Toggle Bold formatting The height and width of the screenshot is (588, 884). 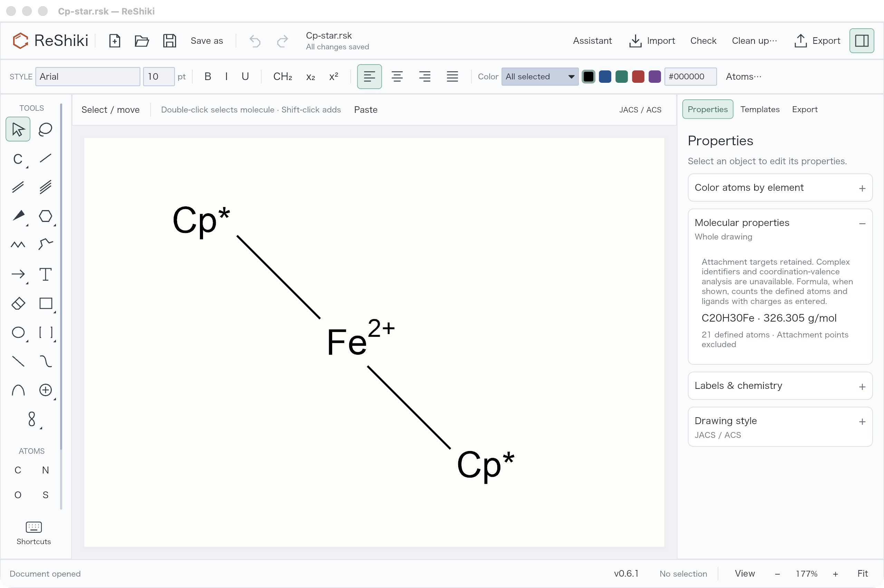click(208, 77)
